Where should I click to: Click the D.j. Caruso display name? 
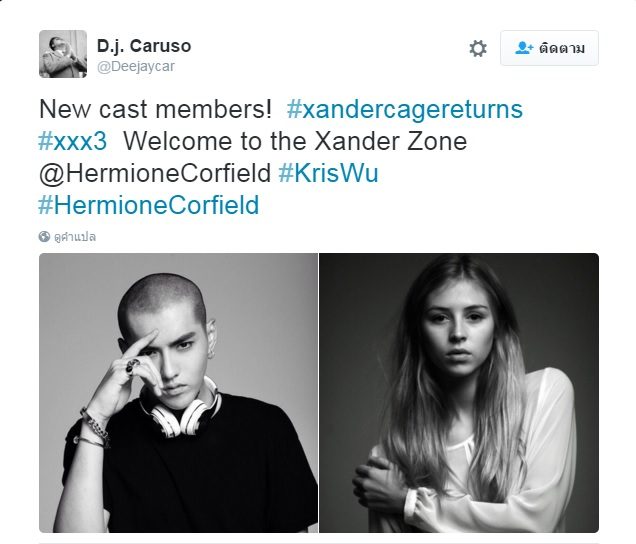coord(144,46)
